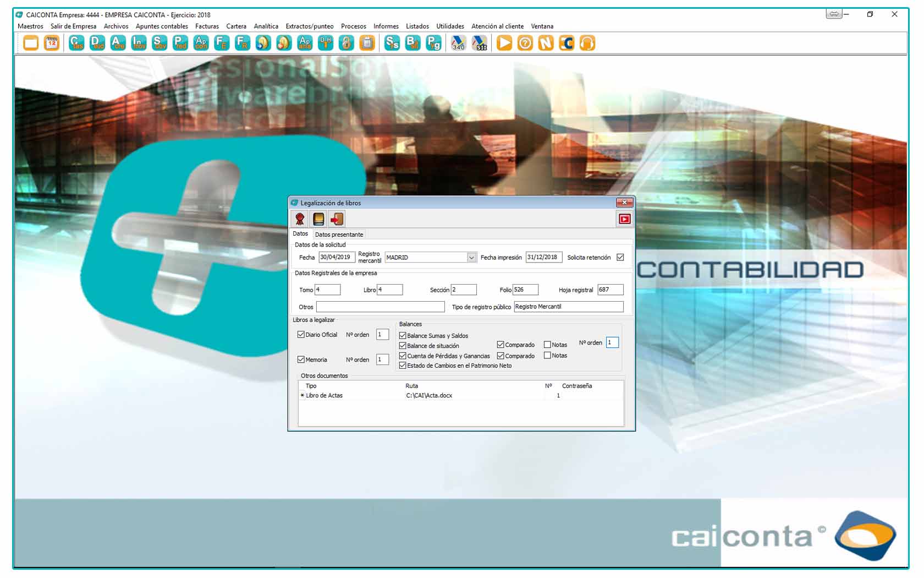Click the 'F E' invoices toolbar icon
924x578 pixels.
(222, 43)
